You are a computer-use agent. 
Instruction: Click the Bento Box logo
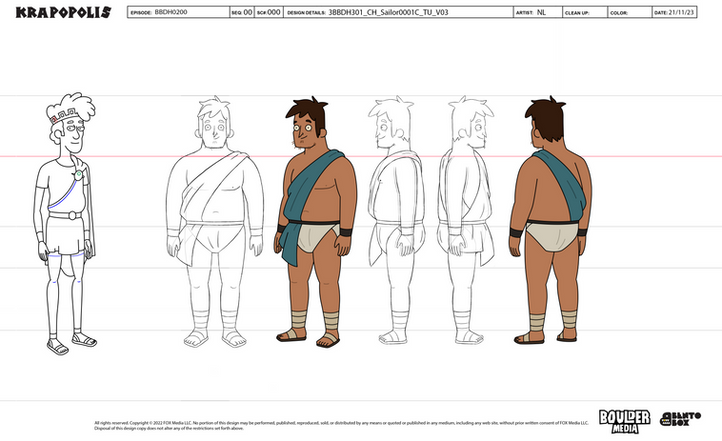pos(680,419)
